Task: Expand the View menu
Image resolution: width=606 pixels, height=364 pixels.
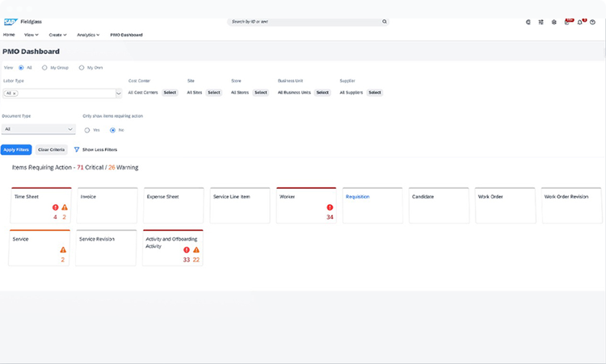Action: [x=32, y=35]
